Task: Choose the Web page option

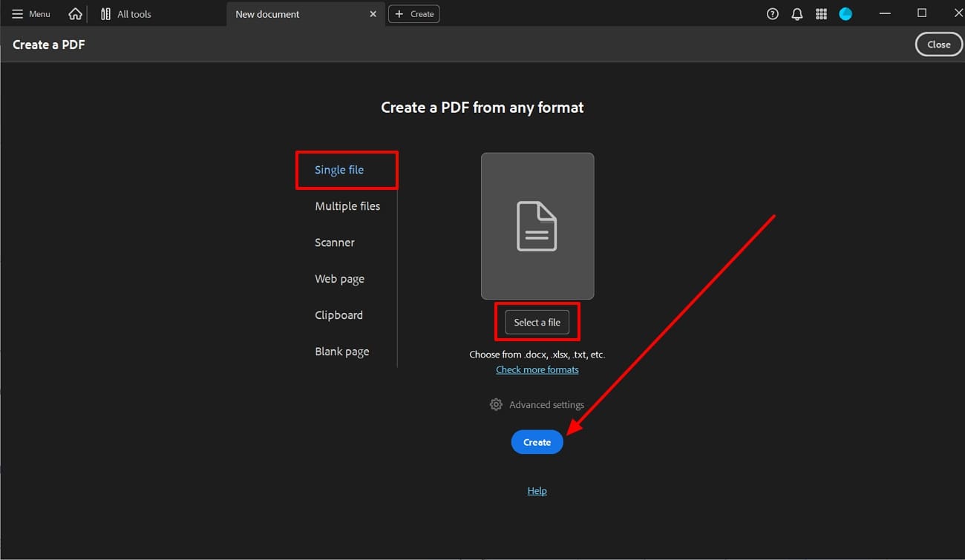Action: click(x=340, y=279)
